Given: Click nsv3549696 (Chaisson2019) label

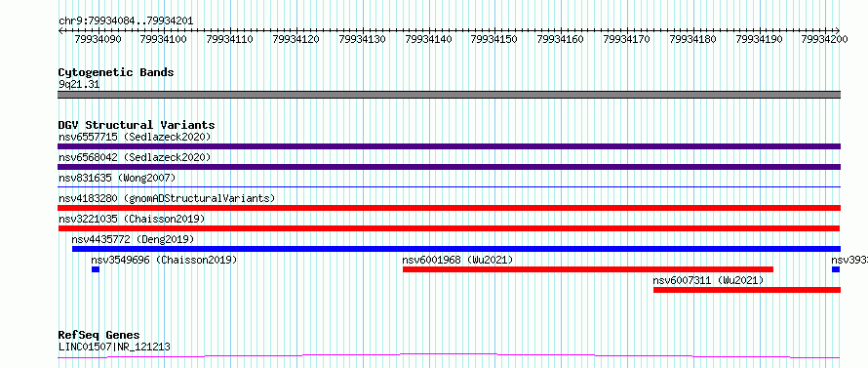Looking at the screenshot, I should pyautogui.click(x=164, y=260).
